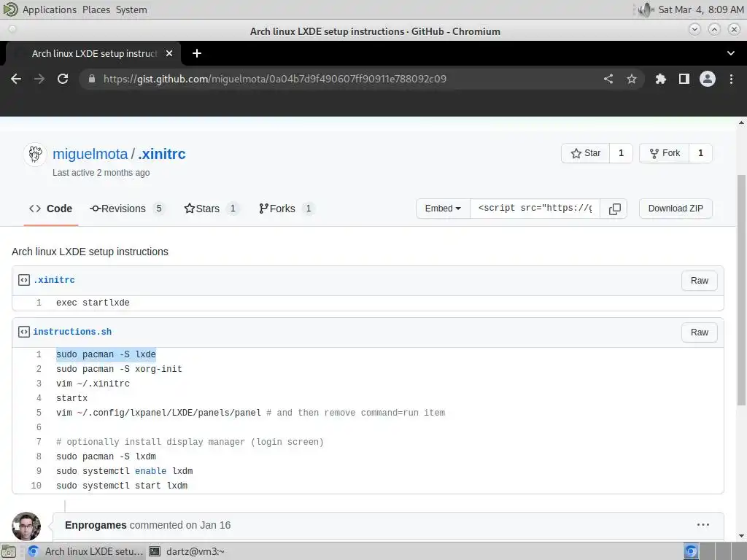
Task: View raw instructions.sh file
Action: [700, 332]
